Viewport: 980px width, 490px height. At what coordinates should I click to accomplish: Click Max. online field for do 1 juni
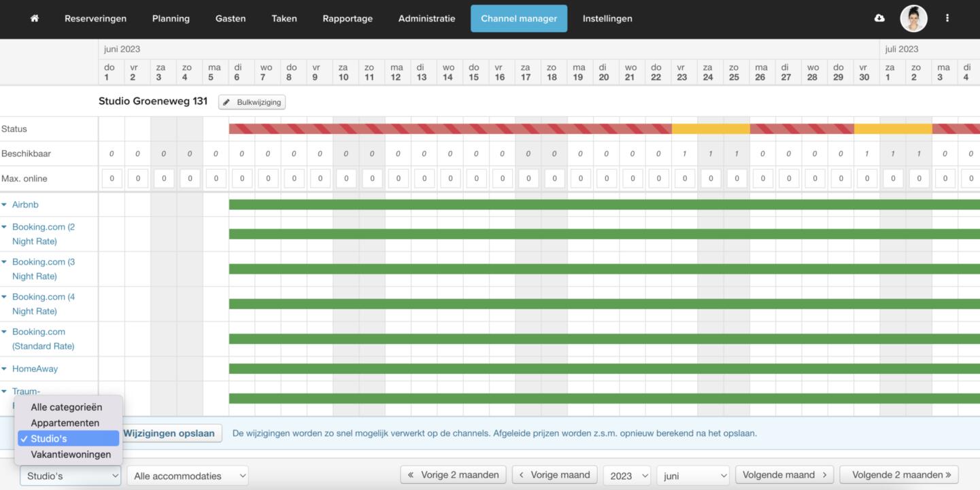click(x=112, y=179)
